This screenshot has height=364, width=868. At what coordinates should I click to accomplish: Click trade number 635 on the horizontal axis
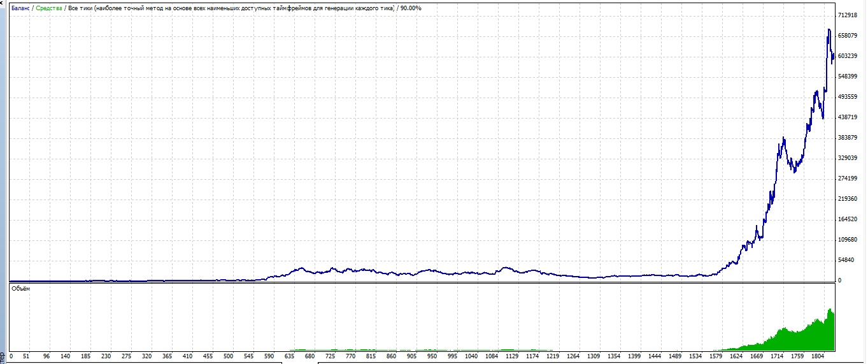290,357
